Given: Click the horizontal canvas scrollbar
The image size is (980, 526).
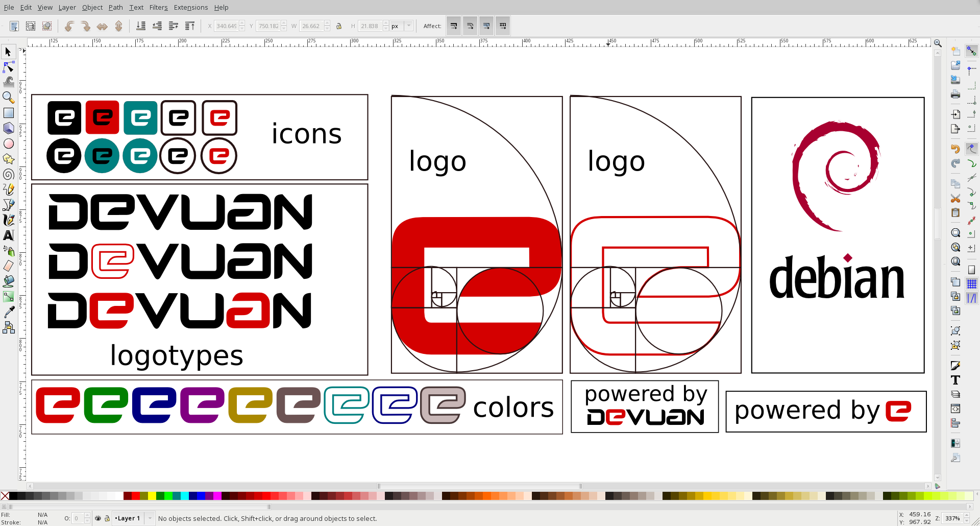Looking at the screenshot, I should click(479, 486).
